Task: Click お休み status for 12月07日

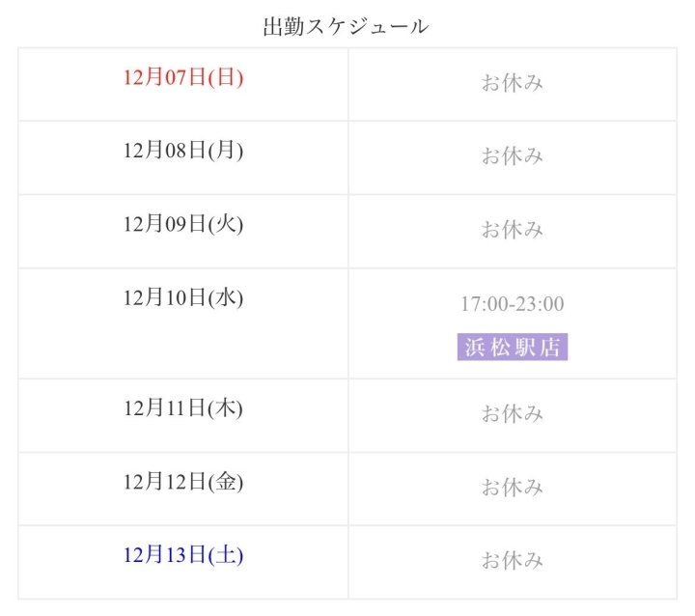Action: (x=513, y=83)
